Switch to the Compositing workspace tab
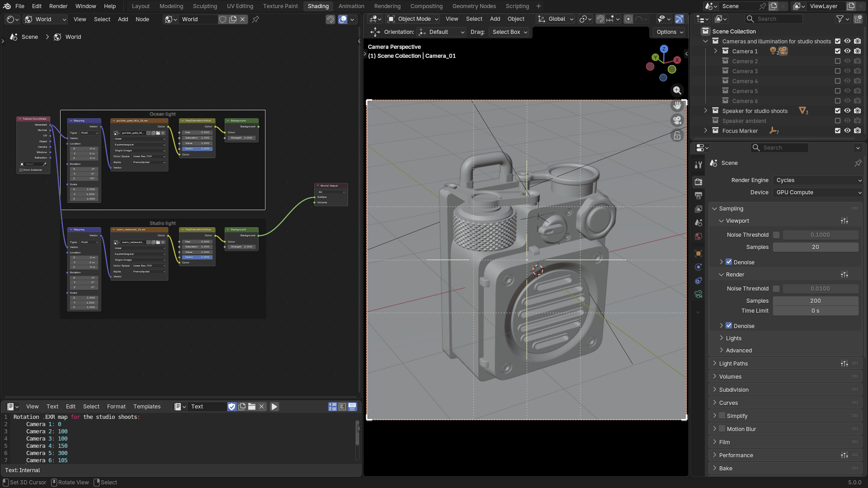 [426, 6]
